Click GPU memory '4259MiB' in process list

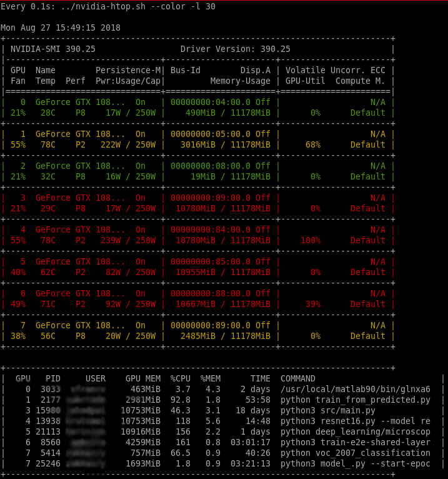(143, 443)
